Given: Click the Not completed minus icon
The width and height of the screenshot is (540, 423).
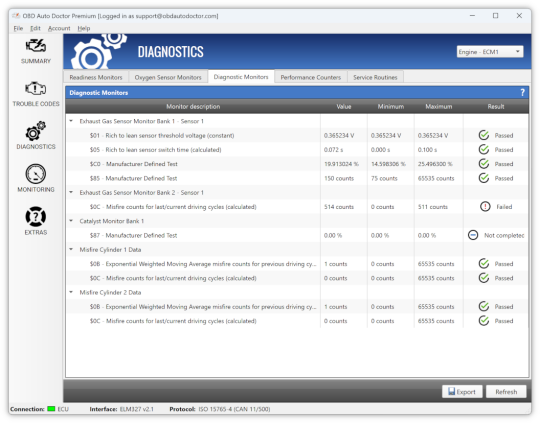Looking at the screenshot, I should (x=473, y=235).
